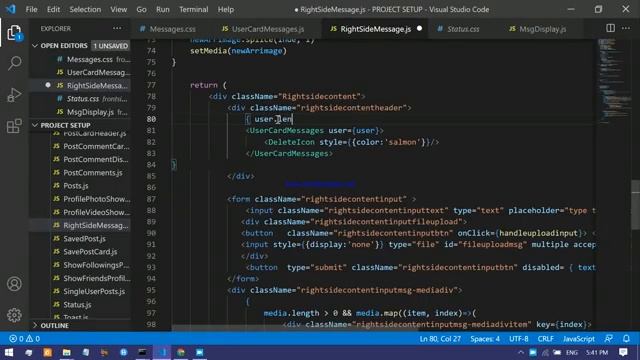The image size is (640, 360).
Task: Open the editor More Actions ellipsis
Action: click(x=626, y=28)
